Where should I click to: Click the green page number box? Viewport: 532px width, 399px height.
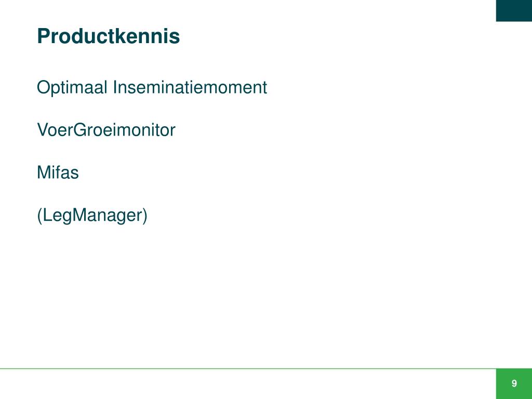[x=514, y=384]
